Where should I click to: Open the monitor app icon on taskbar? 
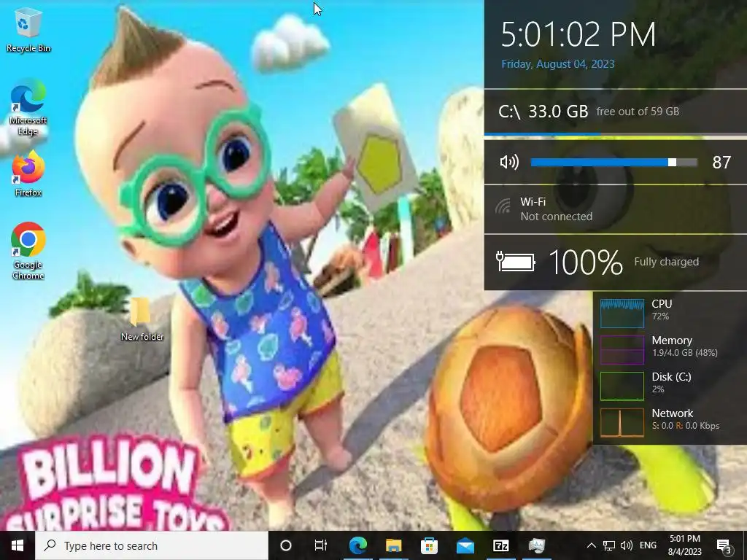(536, 545)
